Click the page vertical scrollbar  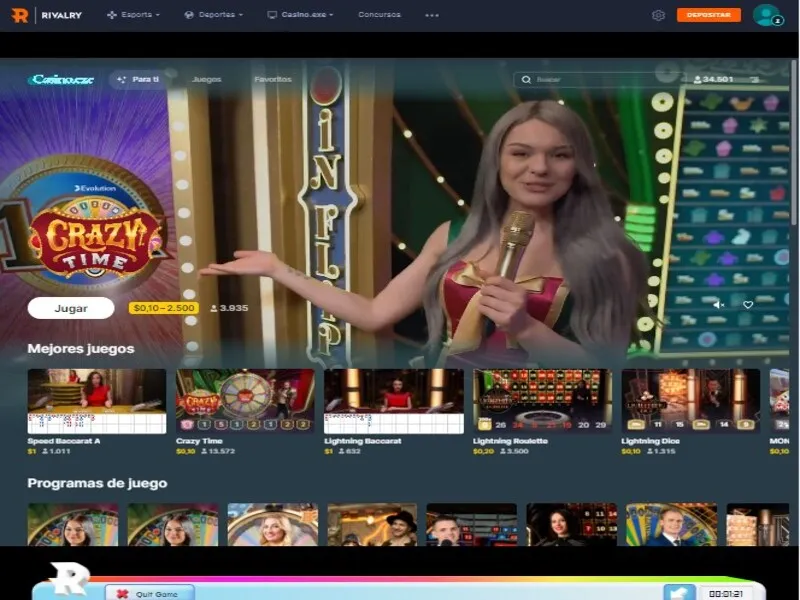coord(794,143)
